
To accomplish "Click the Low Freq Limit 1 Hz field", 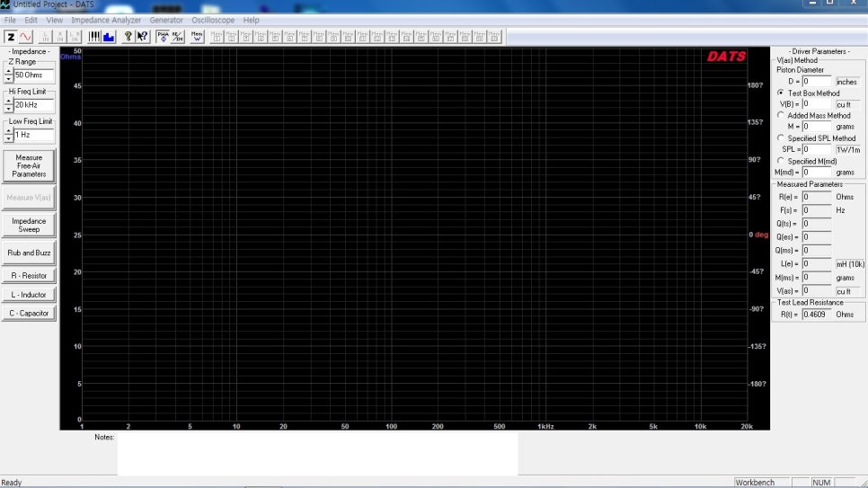I will (x=34, y=135).
